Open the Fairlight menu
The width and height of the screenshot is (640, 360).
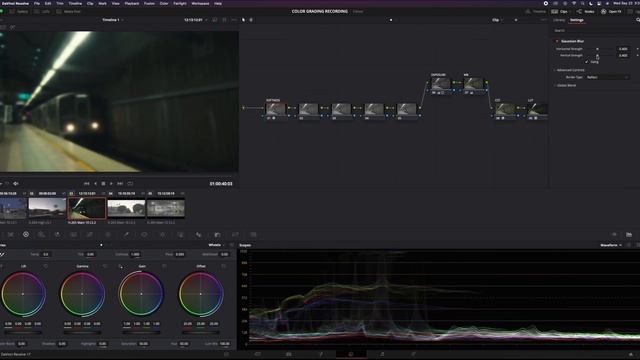180,3
